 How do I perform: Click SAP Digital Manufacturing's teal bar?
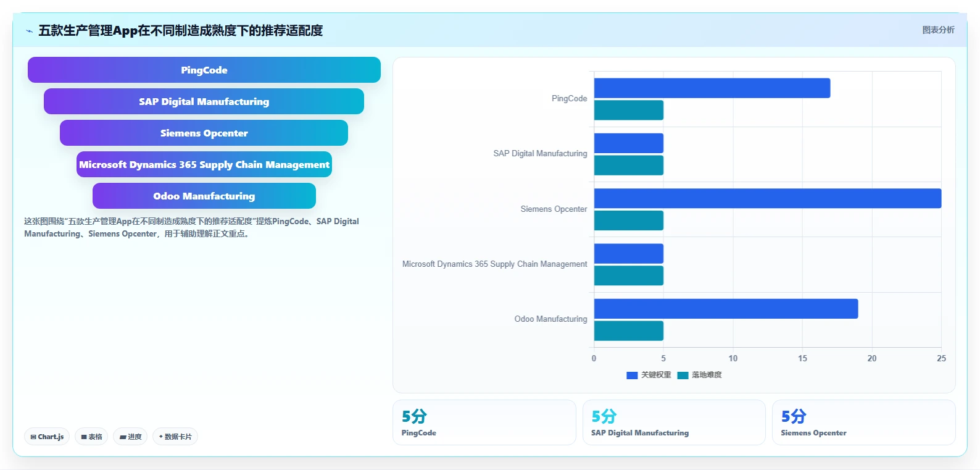pyautogui.click(x=629, y=165)
